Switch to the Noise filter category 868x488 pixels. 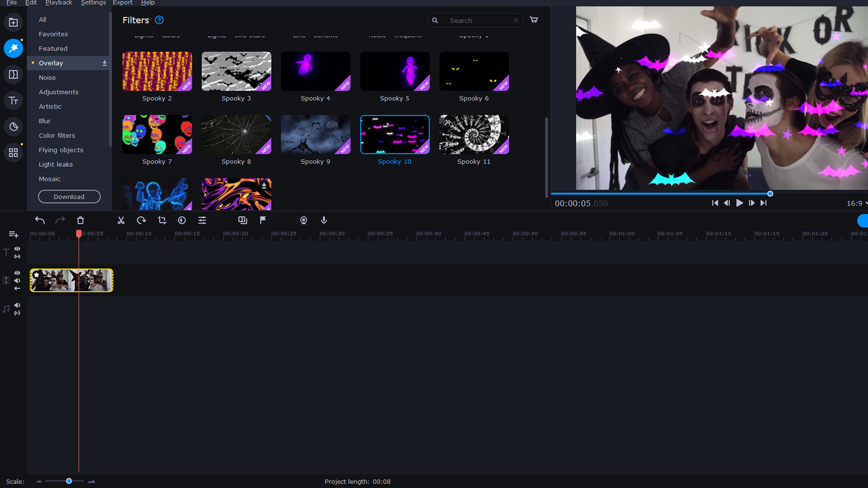(x=47, y=77)
